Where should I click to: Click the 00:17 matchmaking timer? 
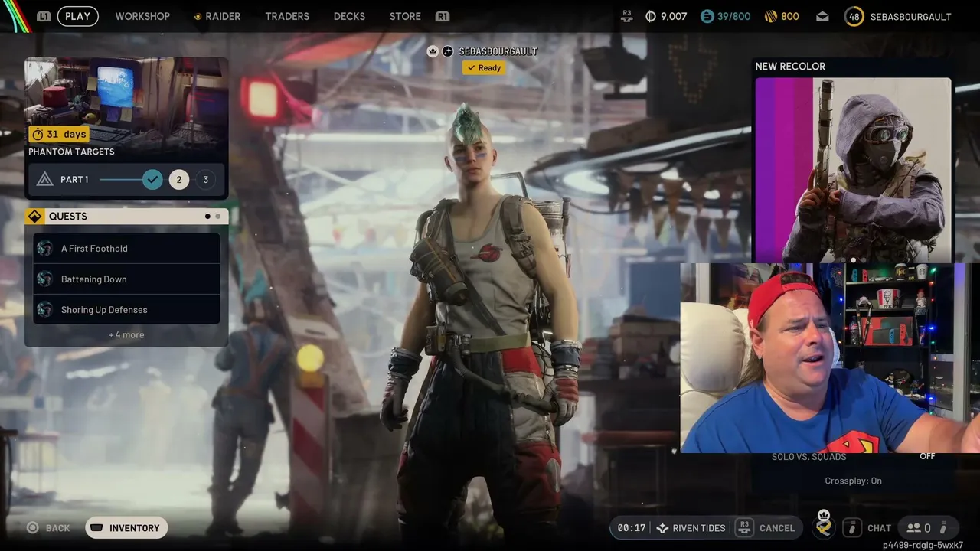pyautogui.click(x=631, y=528)
